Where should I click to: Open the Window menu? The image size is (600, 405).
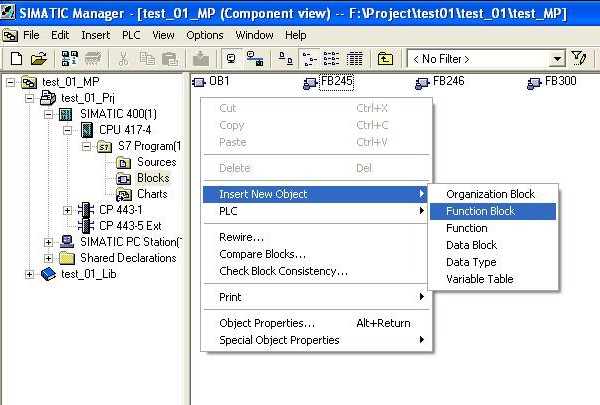pos(254,35)
